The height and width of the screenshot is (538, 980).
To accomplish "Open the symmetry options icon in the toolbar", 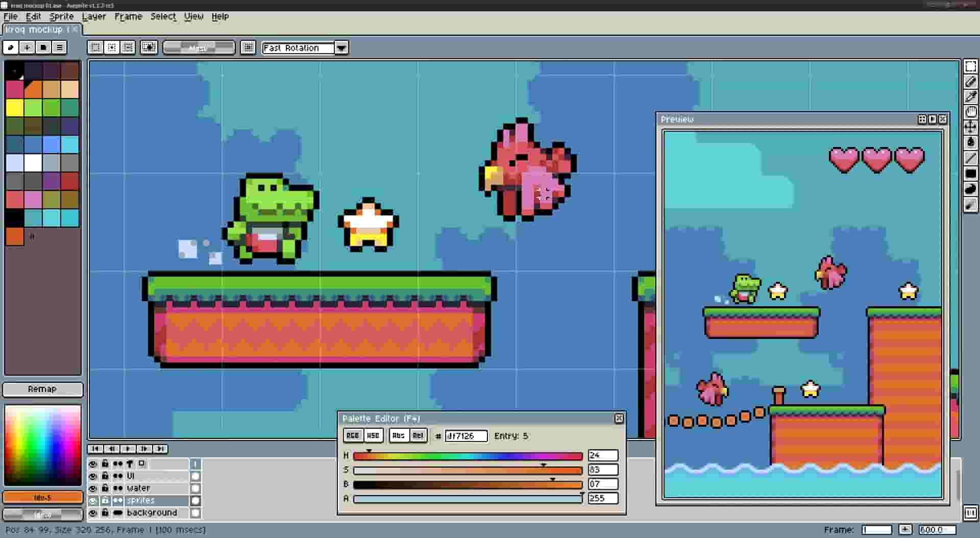I will click(x=249, y=47).
